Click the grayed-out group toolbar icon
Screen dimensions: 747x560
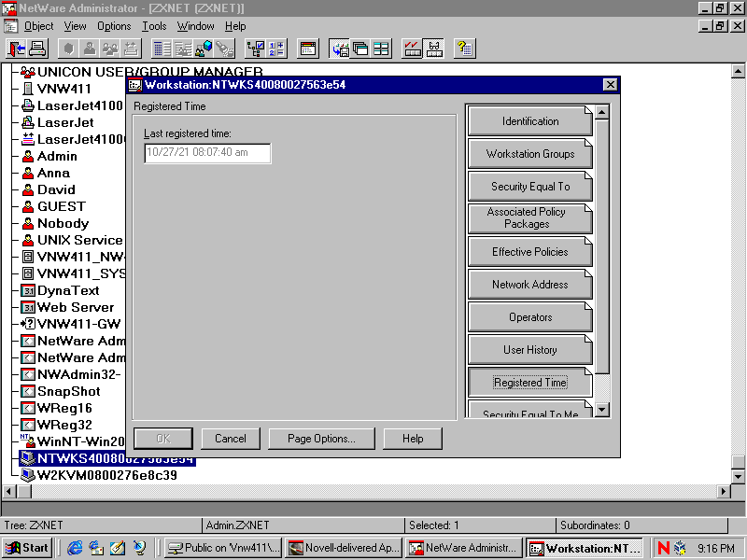pyautogui.click(x=110, y=49)
